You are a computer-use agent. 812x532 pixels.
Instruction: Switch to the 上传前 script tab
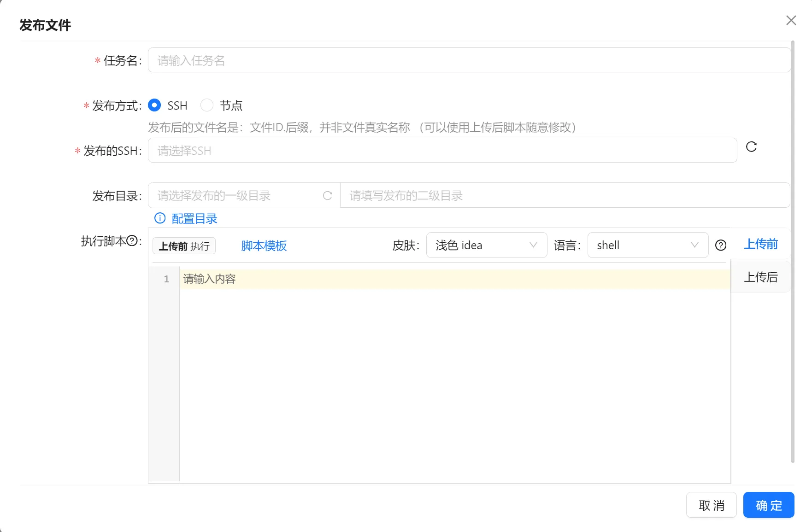(x=760, y=244)
